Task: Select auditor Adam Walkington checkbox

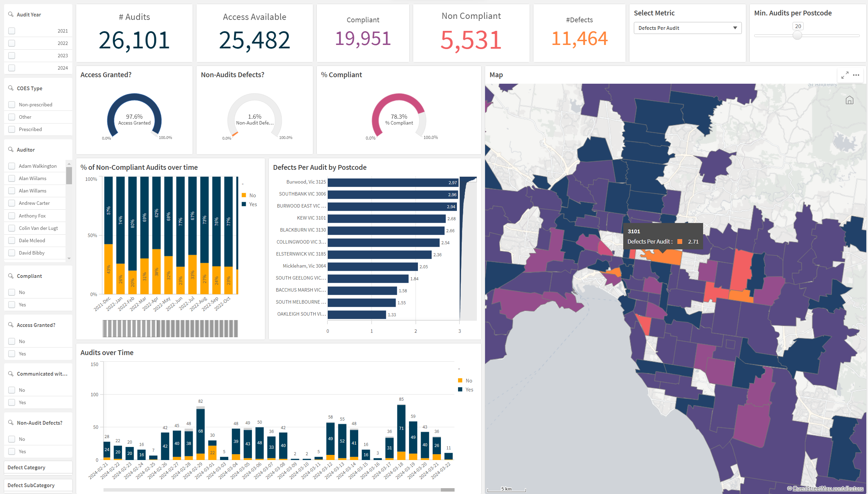Action: (12, 166)
